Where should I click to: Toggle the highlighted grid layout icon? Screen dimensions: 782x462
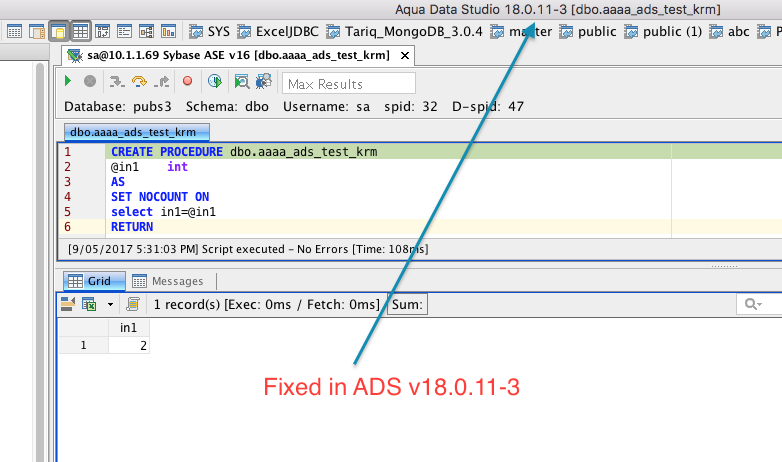(80, 32)
